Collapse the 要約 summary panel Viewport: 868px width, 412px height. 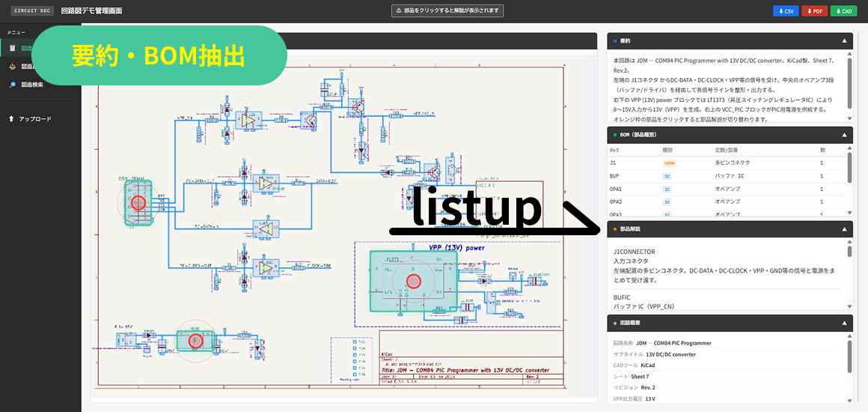(x=844, y=41)
